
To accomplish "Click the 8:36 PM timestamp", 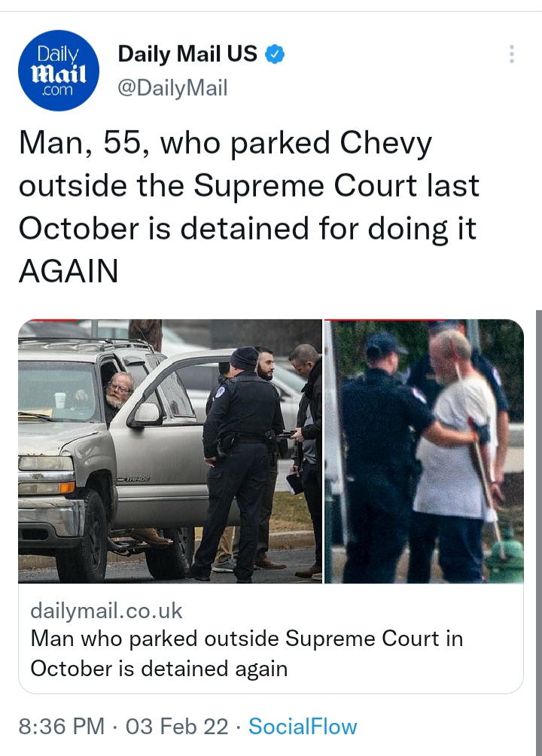I will [62, 726].
